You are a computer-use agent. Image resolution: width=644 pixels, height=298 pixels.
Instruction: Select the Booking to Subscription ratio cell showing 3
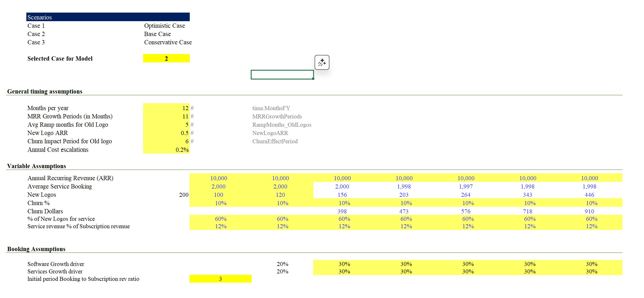pyautogui.click(x=220, y=279)
